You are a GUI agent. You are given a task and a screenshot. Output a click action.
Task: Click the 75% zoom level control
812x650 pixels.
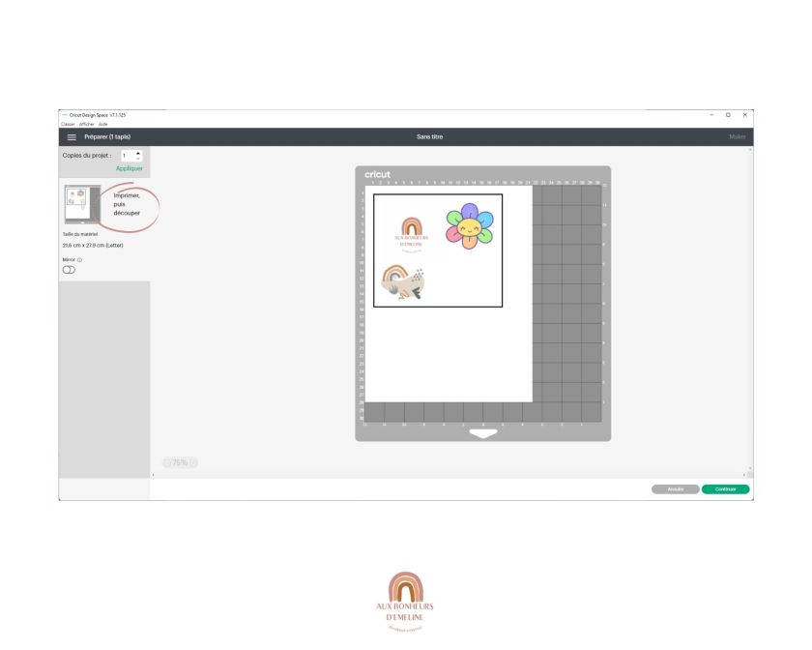point(181,462)
